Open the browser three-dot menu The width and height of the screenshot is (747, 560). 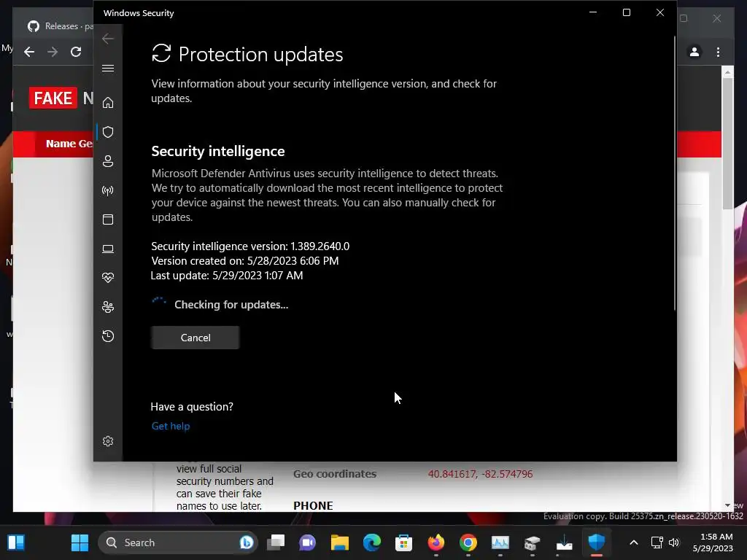pyautogui.click(x=718, y=52)
